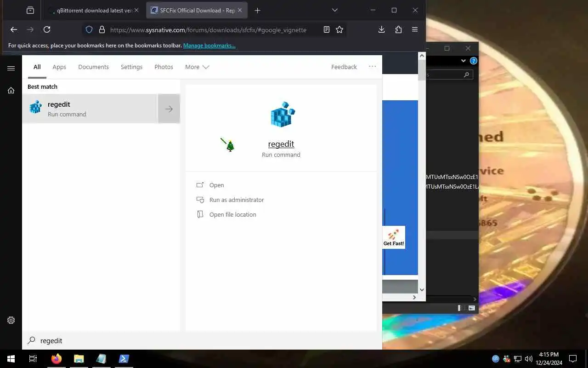The image size is (588, 368).
Task: Click the Manage bookmarks link
Action: click(x=209, y=46)
